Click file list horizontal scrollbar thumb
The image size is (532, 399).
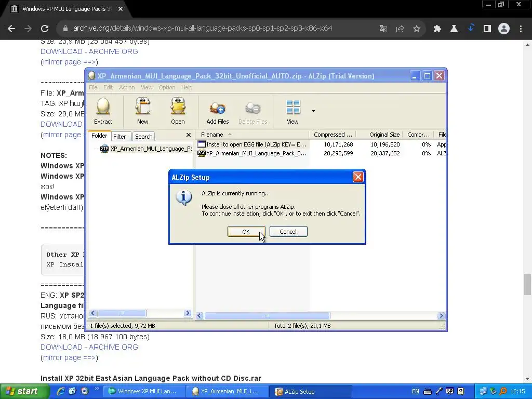[x=267, y=315]
